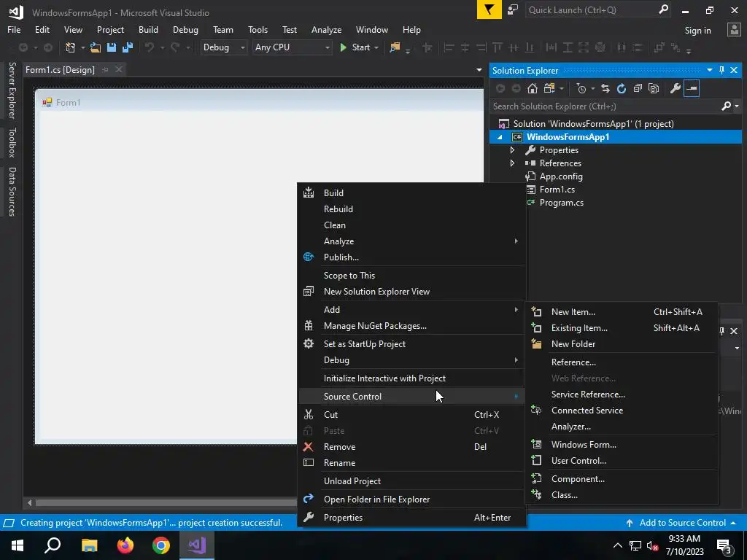Click the Undo arrow in toolbar
747x560 pixels.
point(150,47)
